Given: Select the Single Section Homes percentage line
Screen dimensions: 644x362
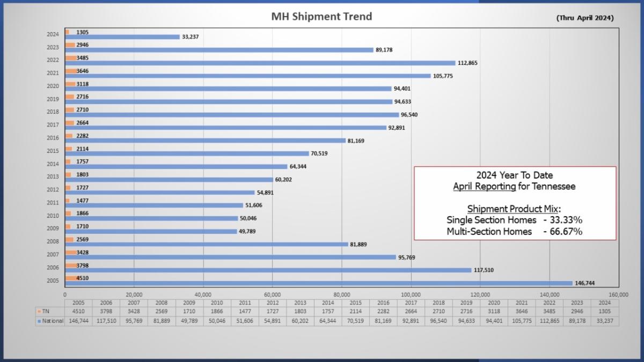Looking at the screenshot, I should (x=514, y=220).
